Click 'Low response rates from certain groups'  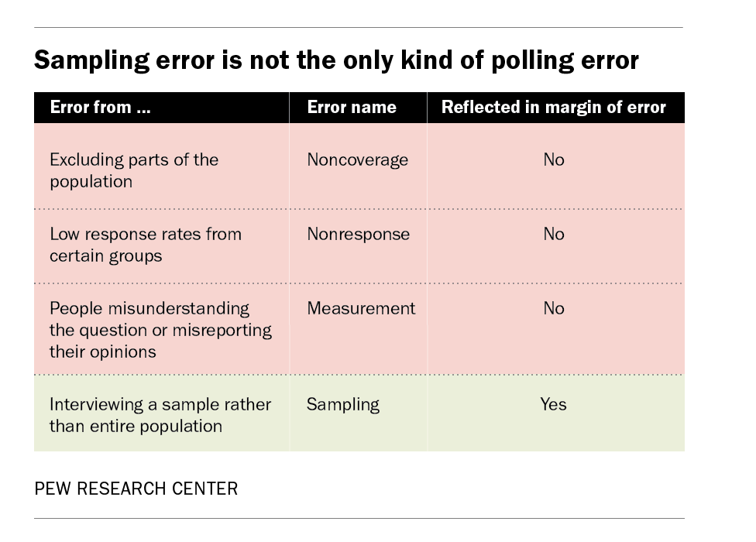[x=146, y=245]
